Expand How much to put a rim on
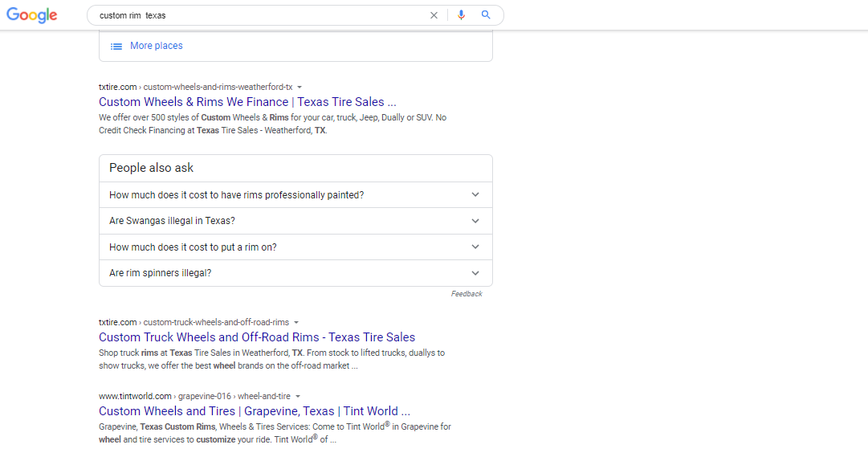The image size is (868, 457). point(295,247)
